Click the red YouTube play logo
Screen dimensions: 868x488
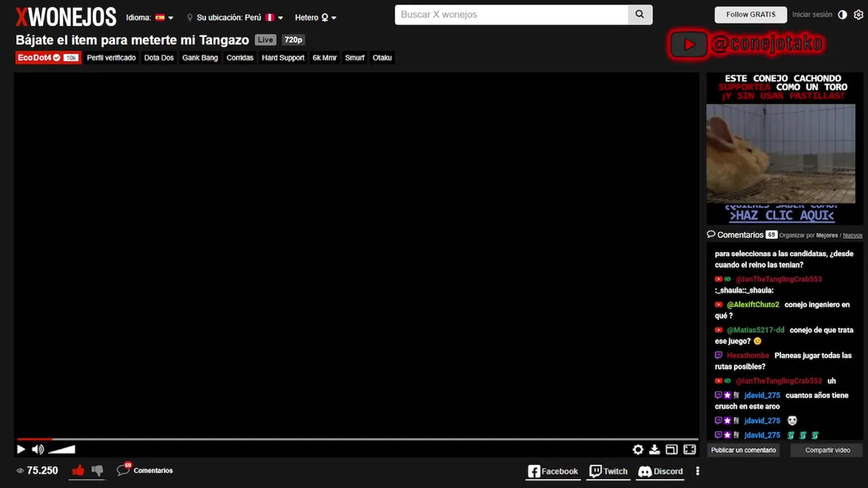688,45
